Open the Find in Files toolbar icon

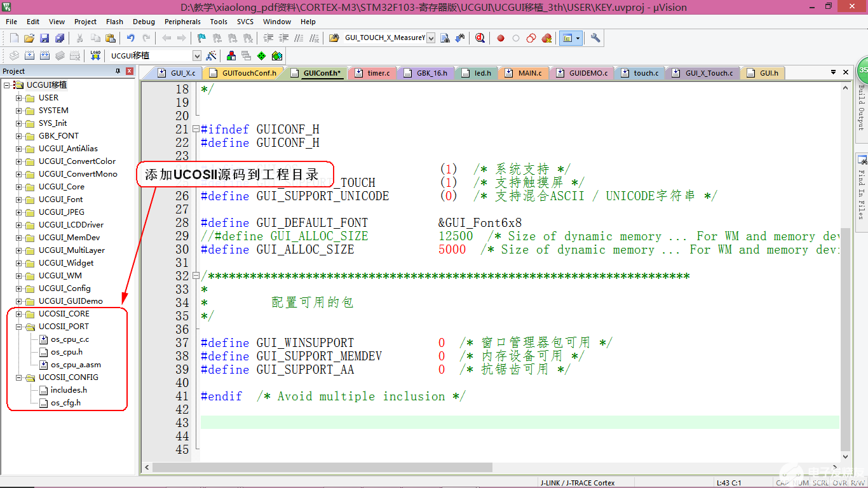coord(334,38)
